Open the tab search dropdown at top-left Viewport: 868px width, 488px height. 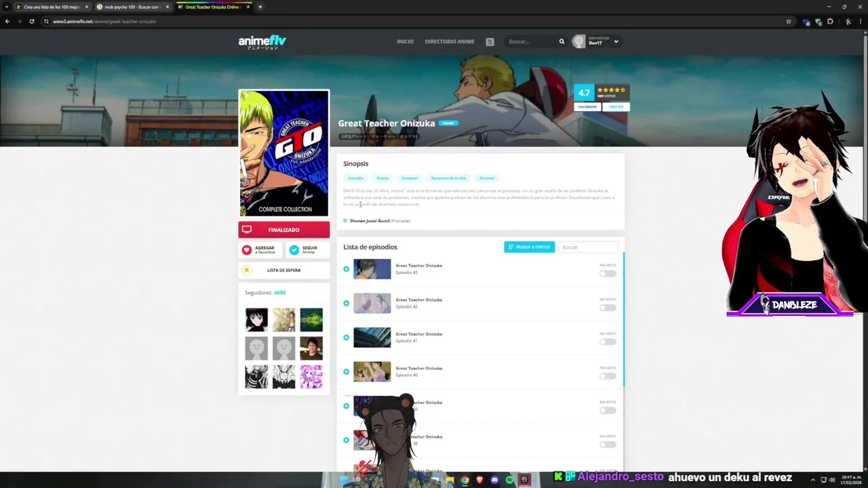point(6,7)
